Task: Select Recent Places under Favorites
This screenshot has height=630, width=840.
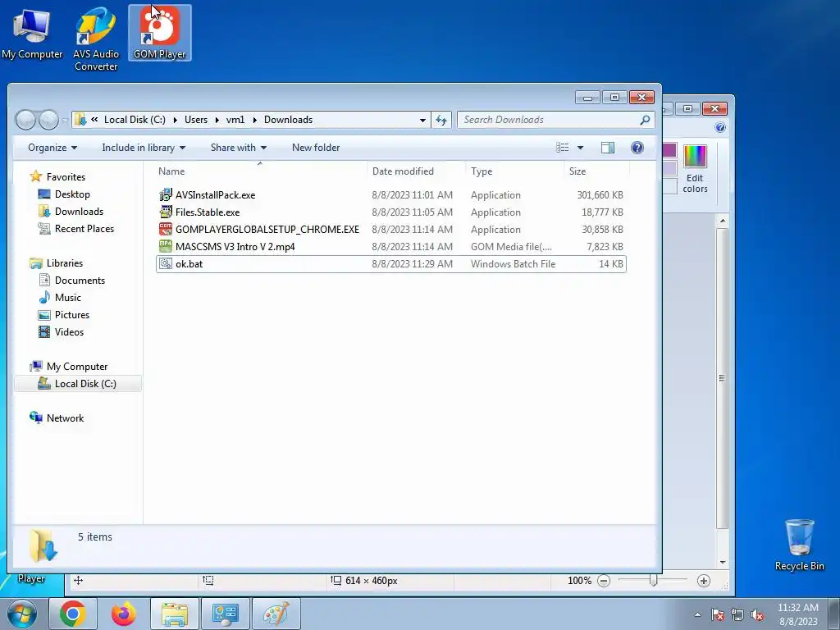Action: (x=84, y=229)
